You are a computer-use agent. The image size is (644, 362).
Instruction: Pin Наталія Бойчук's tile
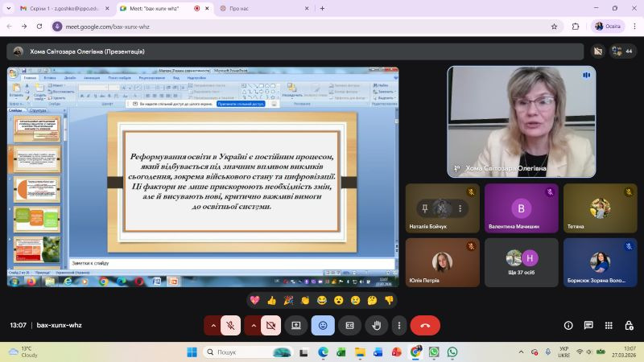(x=425, y=208)
